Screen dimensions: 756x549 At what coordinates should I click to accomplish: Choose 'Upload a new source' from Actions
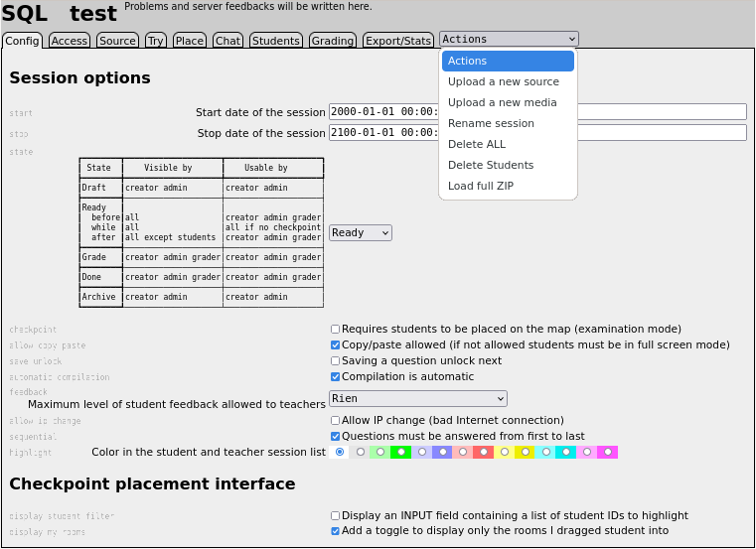point(503,81)
